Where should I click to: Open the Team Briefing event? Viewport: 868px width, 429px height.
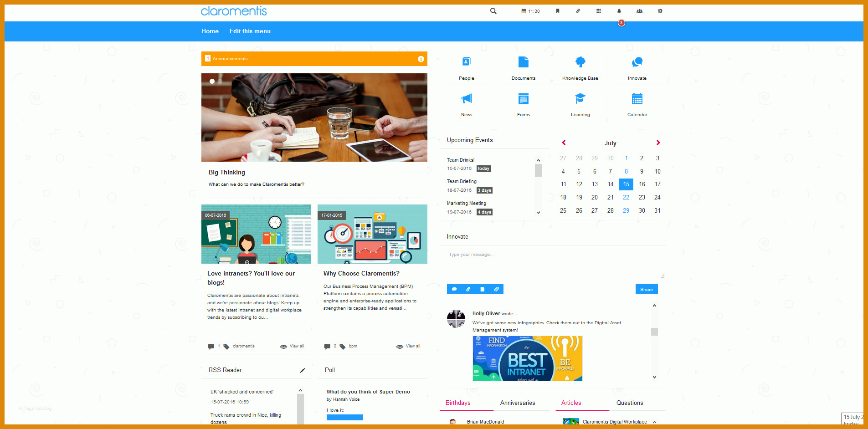(x=462, y=182)
